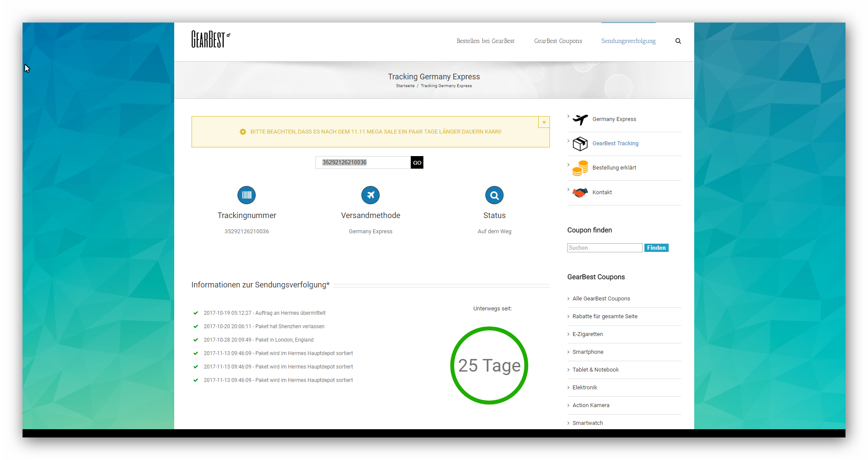Click the gold coins icon beside Bestellung erklärt

click(580, 168)
